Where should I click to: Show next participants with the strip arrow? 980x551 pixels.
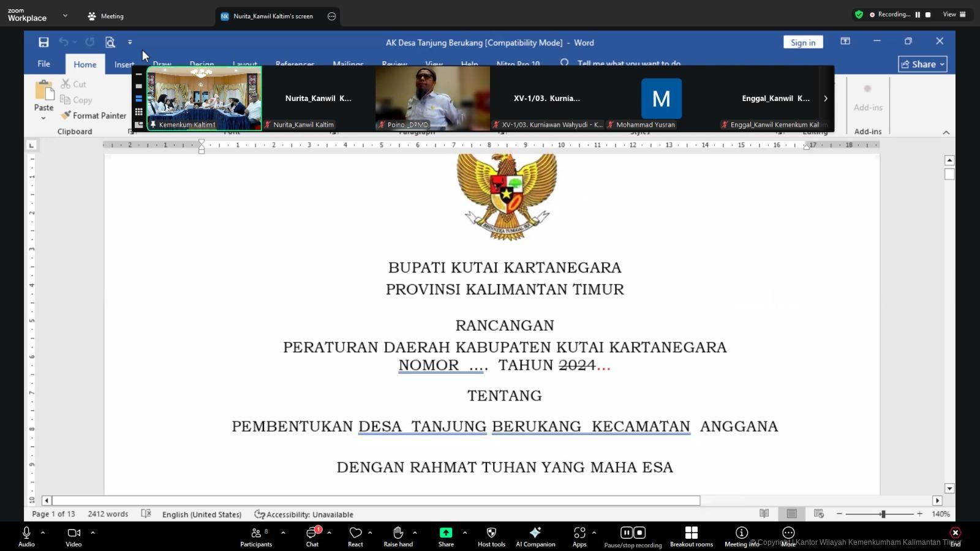click(825, 98)
